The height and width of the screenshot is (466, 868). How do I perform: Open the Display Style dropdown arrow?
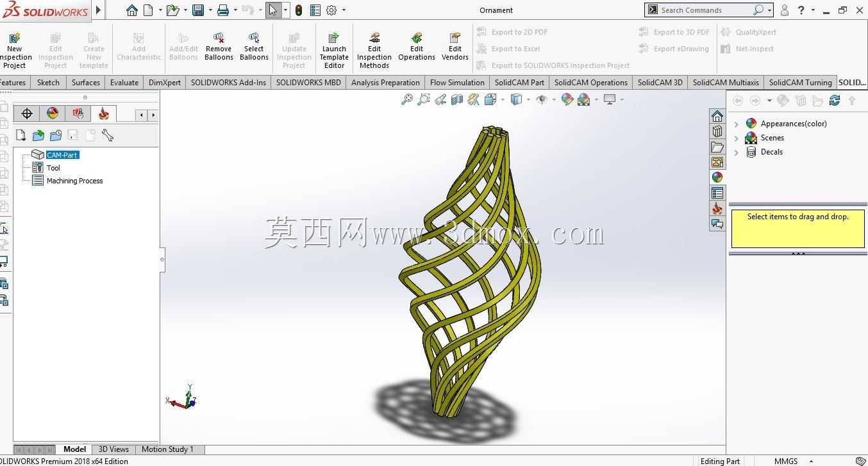[x=528, y=99]
